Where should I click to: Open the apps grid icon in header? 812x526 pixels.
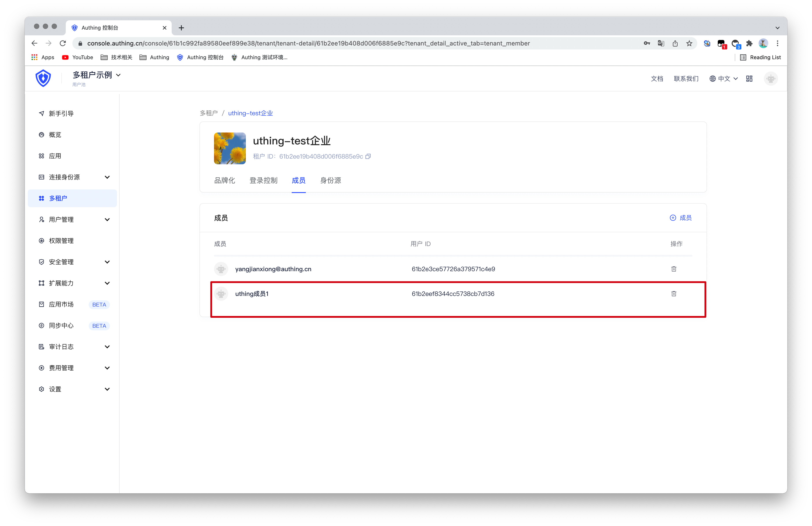point(749,79)
